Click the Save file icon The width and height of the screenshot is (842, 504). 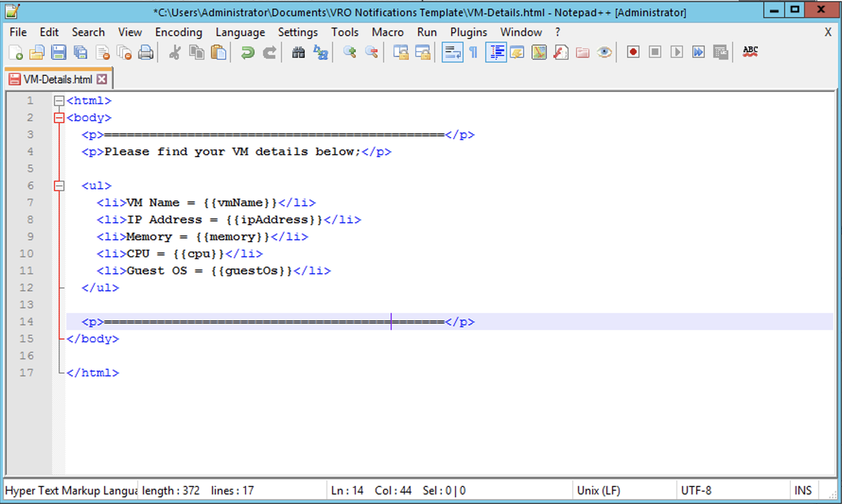click(59, 52)
